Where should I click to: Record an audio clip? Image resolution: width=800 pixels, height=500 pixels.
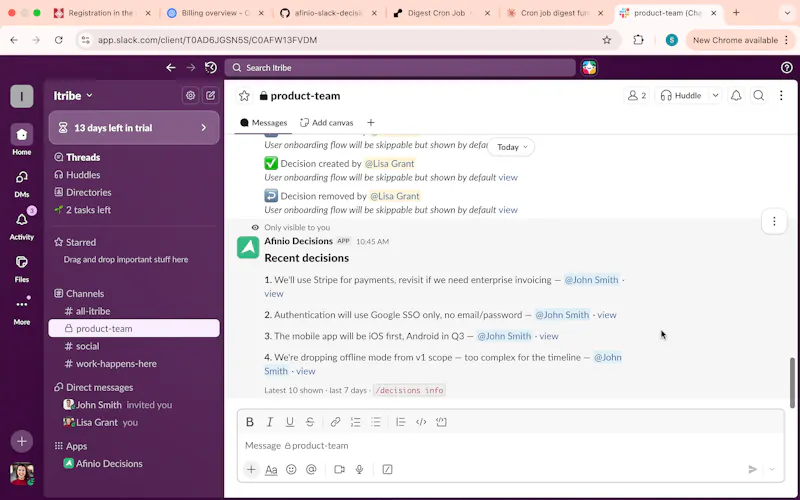tap(360, 469)
